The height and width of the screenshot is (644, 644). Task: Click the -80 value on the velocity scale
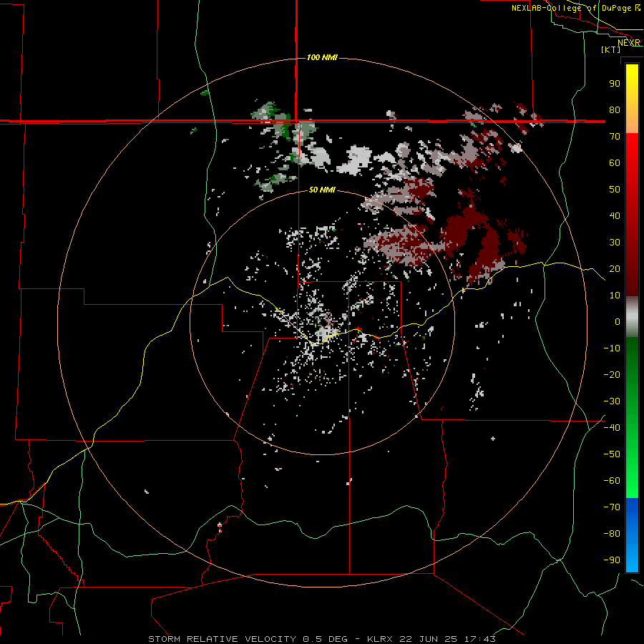(x=612, y=534)
